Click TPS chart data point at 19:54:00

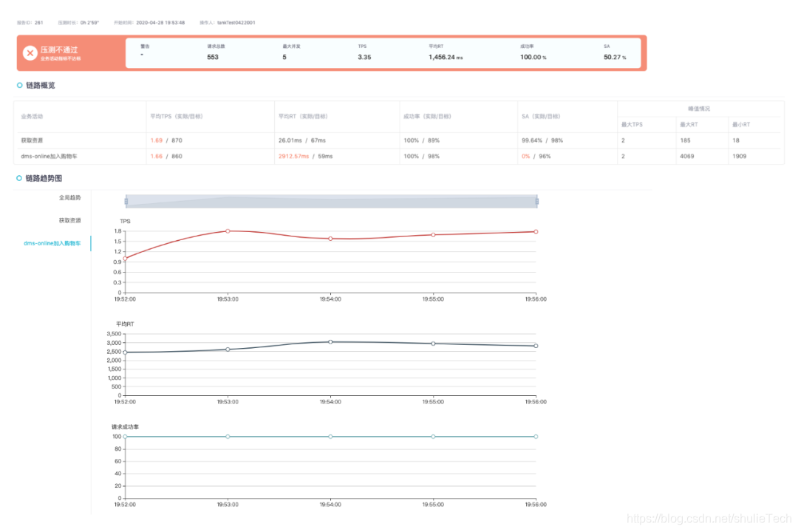point(330,239)
